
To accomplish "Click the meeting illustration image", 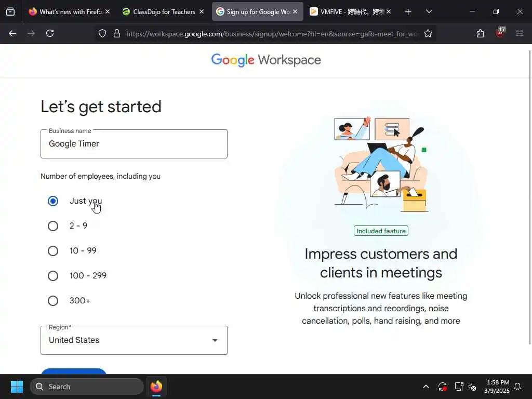I will point(380,164).
